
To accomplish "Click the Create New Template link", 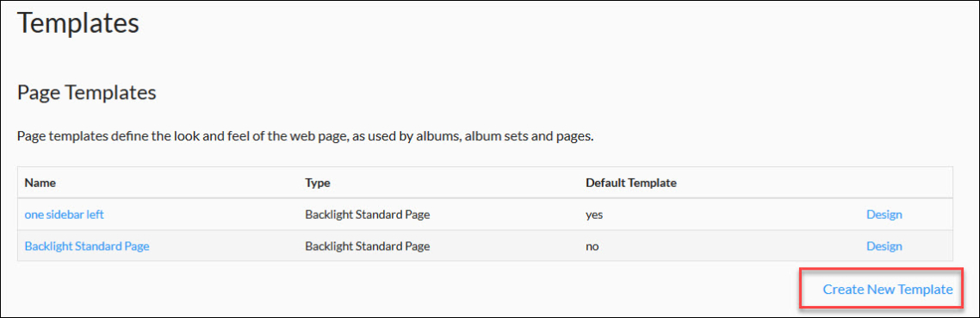I will [x=888, y=290].
